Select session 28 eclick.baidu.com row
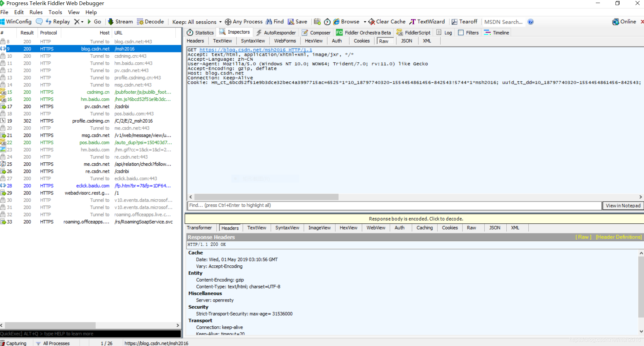Viewport: 644px width, 346px height. click(x=91, y=186)
